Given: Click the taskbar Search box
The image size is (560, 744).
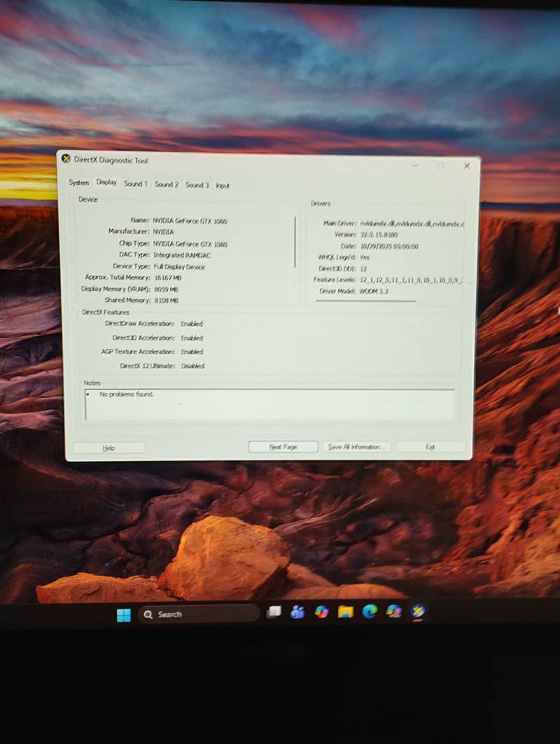Looking at the screenshot, I should tap(198, 614).
